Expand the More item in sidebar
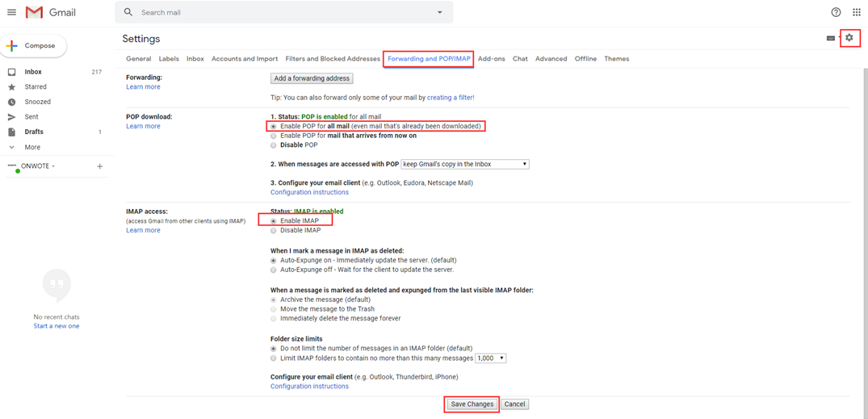Viewport: 868px width, 419px height. tap(32, 148)
